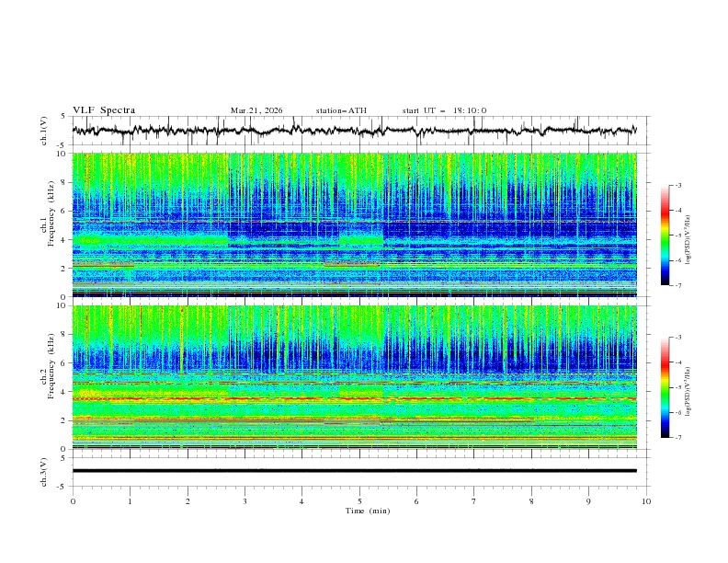This screenshot has height=563, width=728.
Task: Click the "ch.1(V)" axis label
Action: 44,131
